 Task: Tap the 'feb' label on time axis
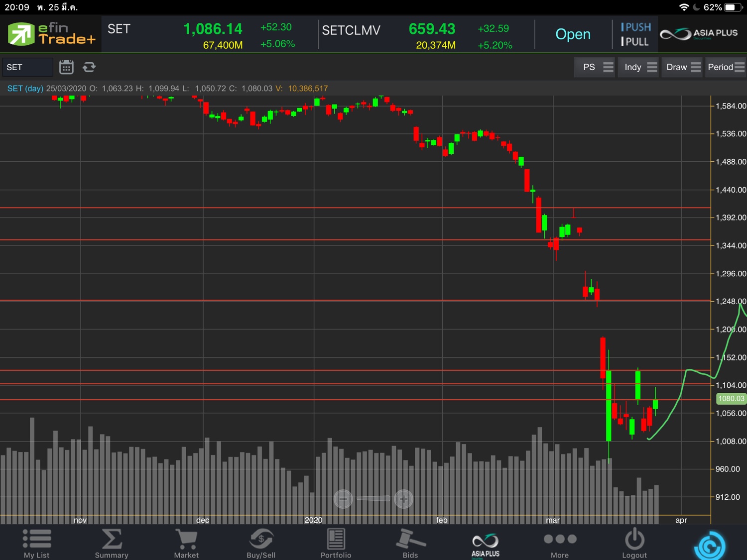(442, 520)
